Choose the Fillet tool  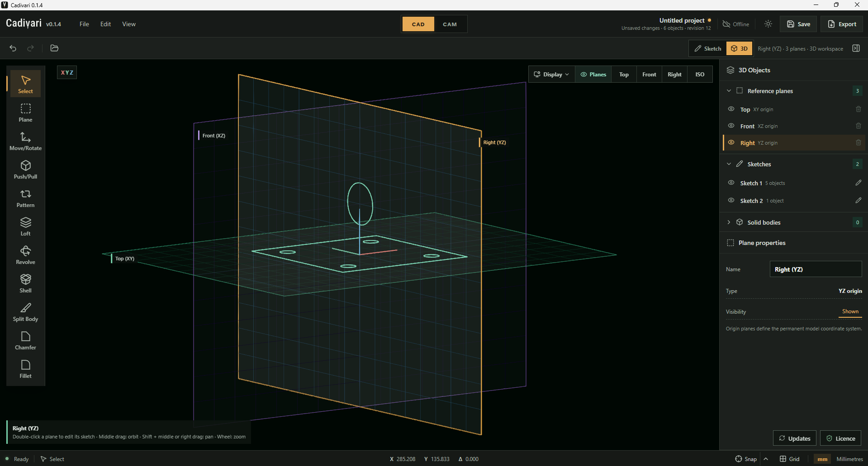click(x=25, y=369)
